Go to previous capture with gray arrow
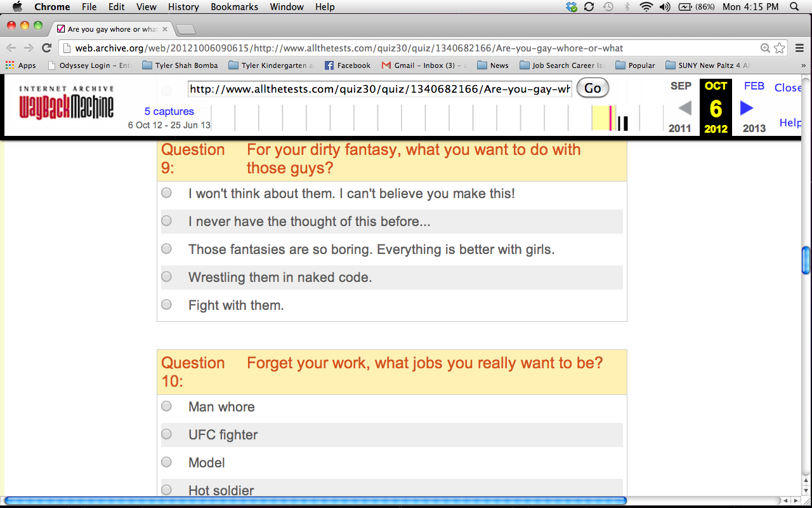The image size is (812, 508). (684, 108)
